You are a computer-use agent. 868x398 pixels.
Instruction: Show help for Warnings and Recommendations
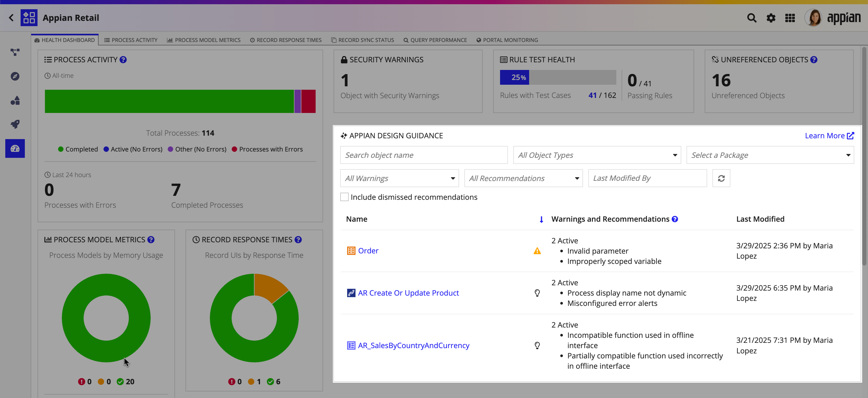point(675,219)
